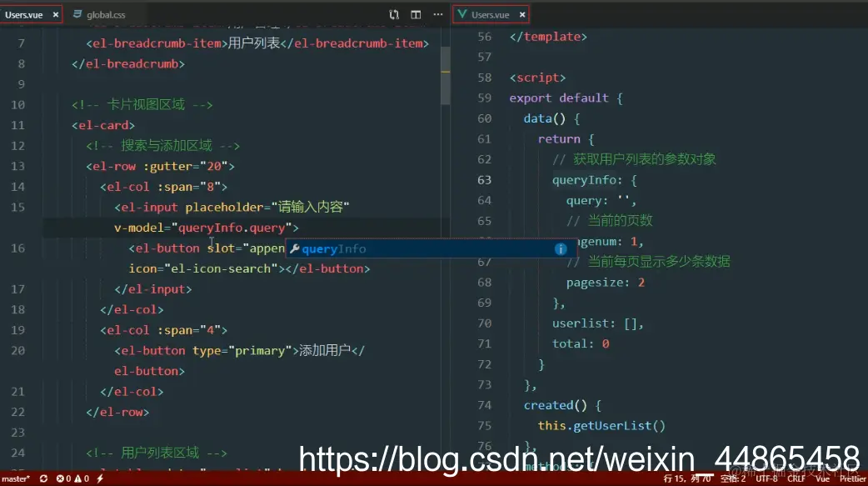The height and width of the screenshot is (486, 868).
Task: Click the 卡片视图区域 comment
Action: click(142, 105)
